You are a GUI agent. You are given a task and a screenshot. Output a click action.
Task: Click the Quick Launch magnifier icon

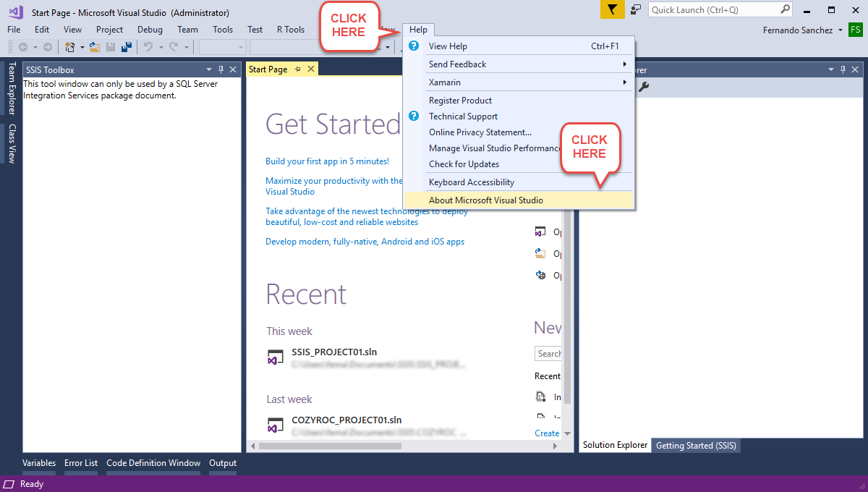coord(786,9)
